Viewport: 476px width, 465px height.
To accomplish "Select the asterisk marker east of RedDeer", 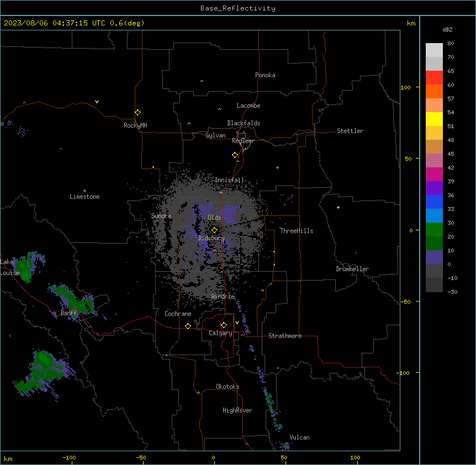I will (277, 167).
